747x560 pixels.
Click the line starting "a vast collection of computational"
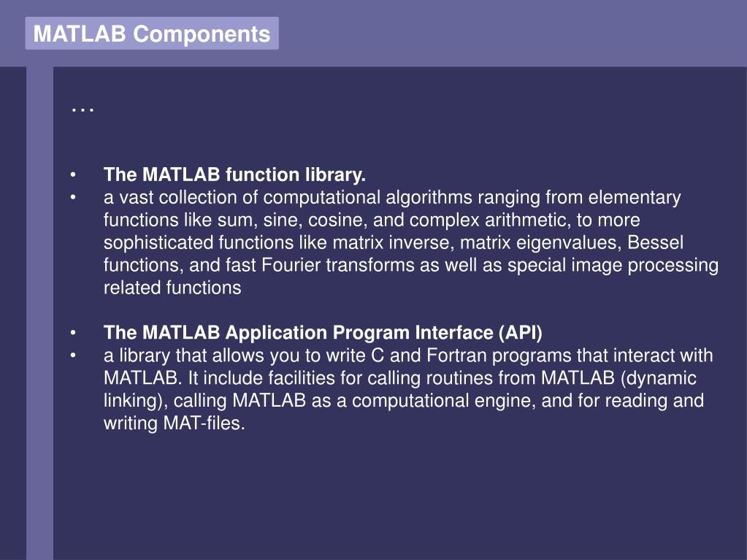392,197
